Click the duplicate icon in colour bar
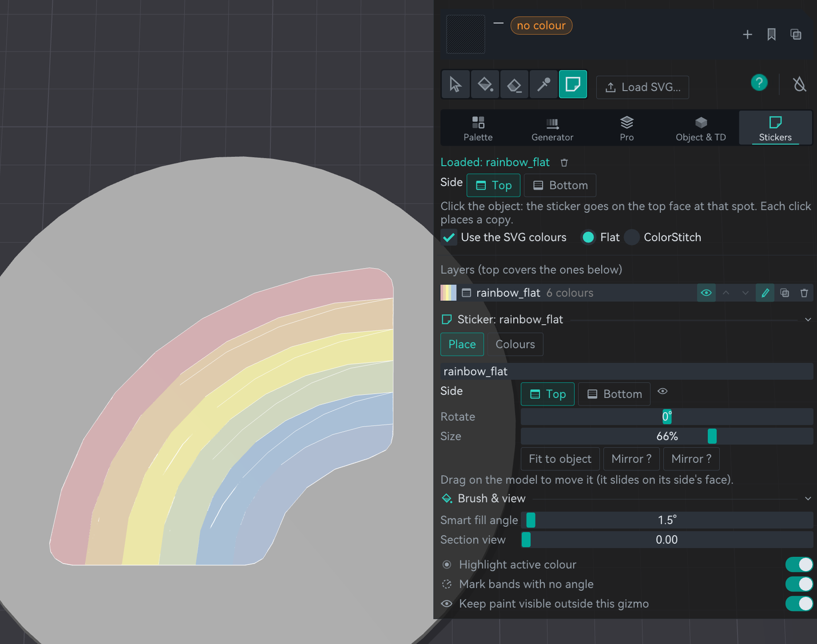 pos(796,34)
